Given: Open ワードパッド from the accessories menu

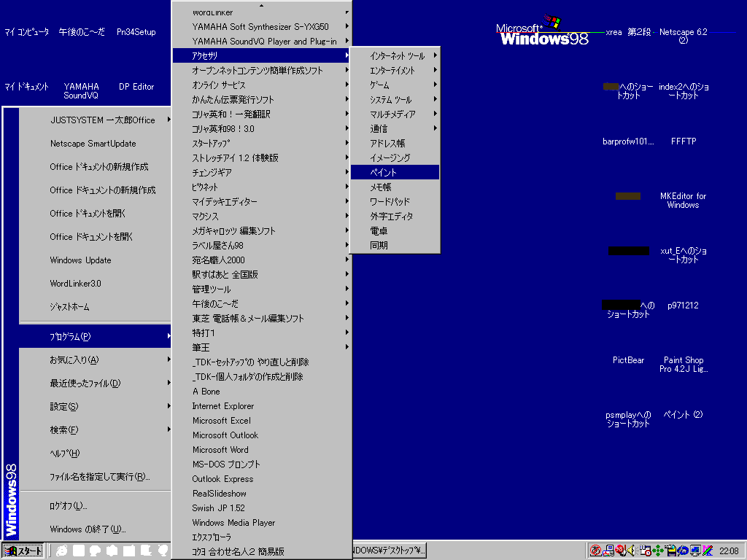Looking at the screenshot, I should [x=395, y=201].
